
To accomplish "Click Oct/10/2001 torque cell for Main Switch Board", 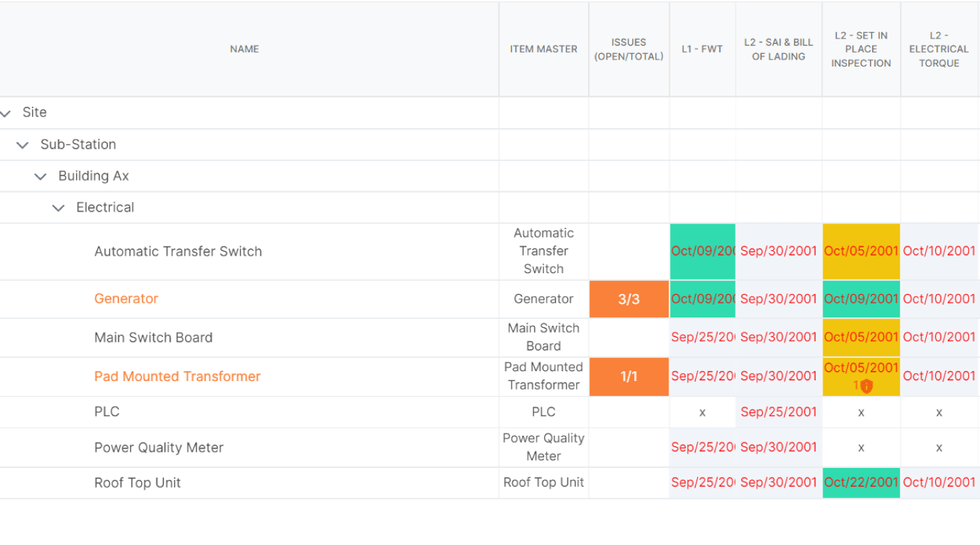I will tap(939, 338).
